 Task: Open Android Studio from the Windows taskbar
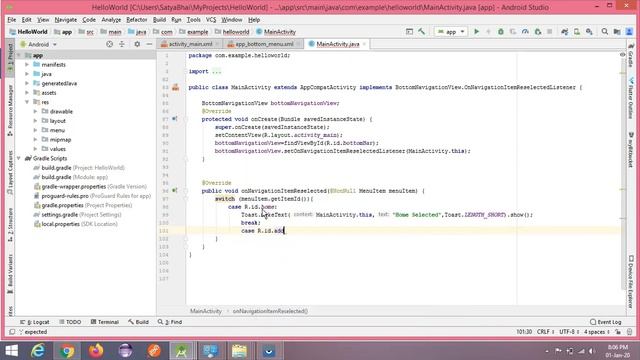pos(181,351)
